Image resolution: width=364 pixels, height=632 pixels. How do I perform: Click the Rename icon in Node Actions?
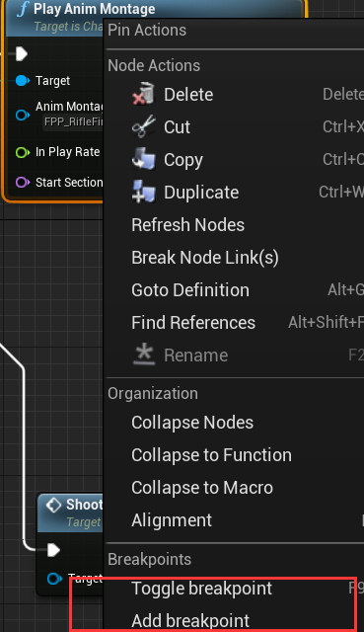144,355
